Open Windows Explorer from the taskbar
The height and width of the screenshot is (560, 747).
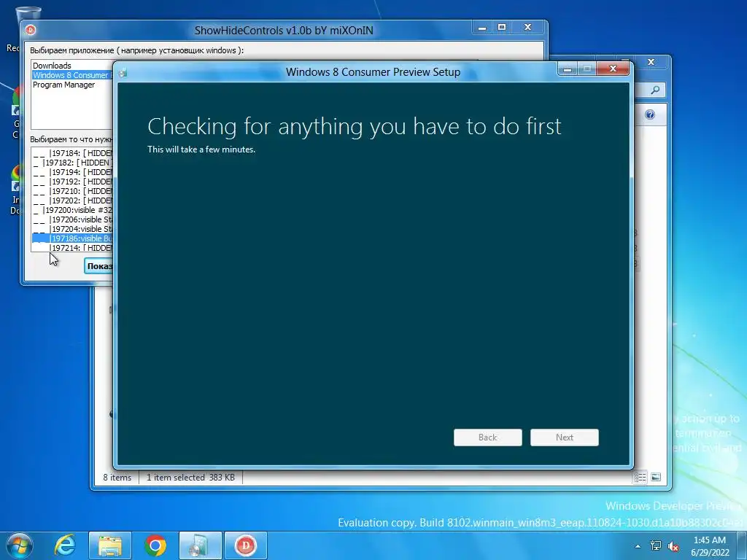(109, 545)
